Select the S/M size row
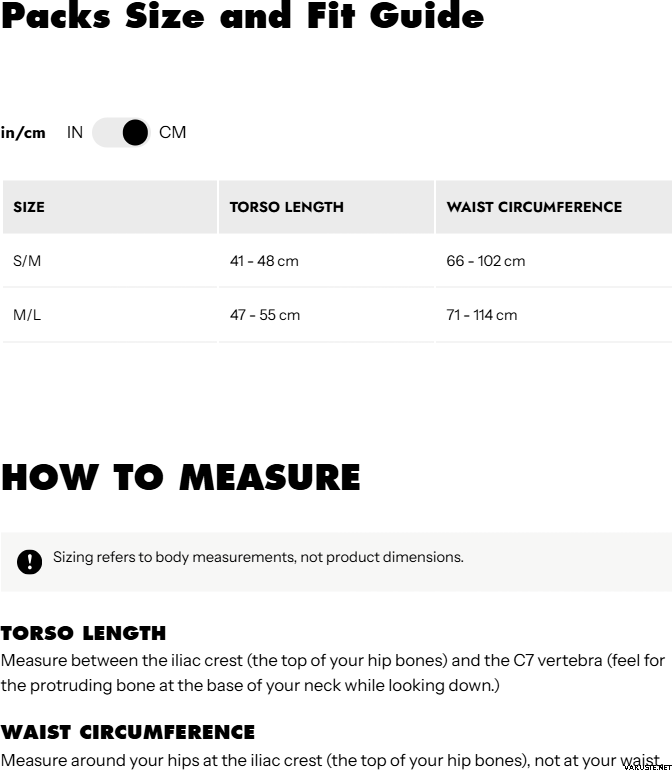Viewport: 672px width, 770px height. click(27, 261)
